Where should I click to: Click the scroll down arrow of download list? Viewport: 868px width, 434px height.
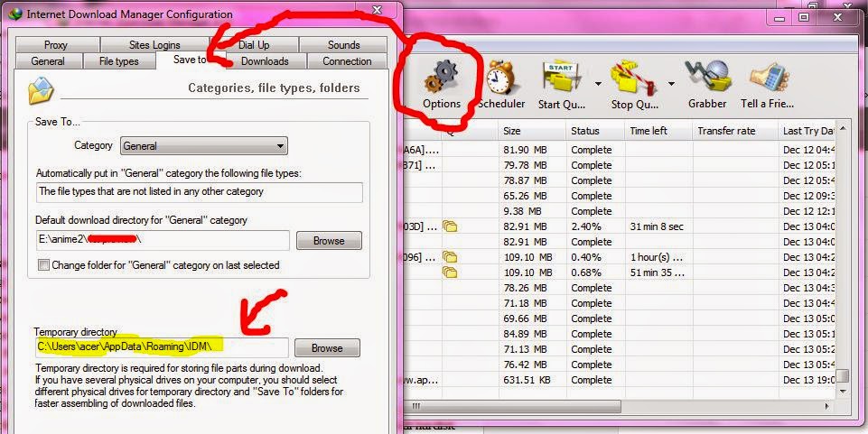842,391
